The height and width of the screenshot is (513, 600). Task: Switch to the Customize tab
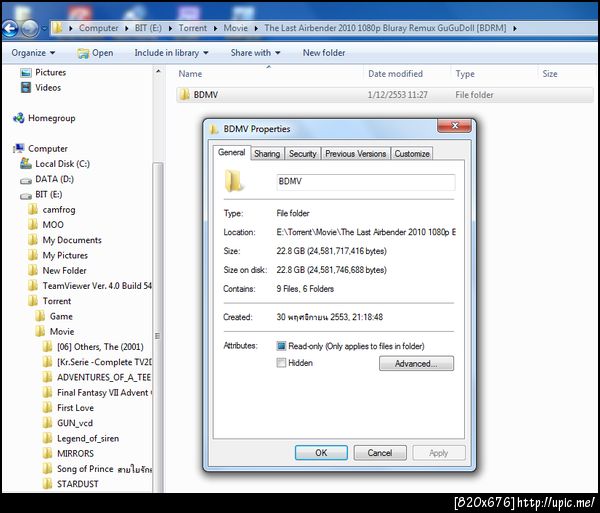pyautogui.click(x=412, y=154)
